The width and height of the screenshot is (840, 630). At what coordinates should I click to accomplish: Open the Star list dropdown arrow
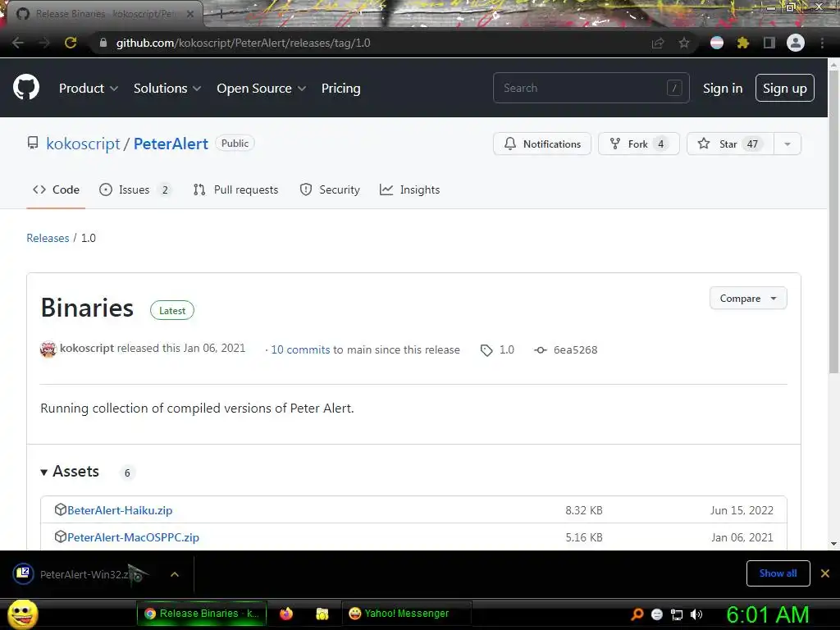[787, 144]
